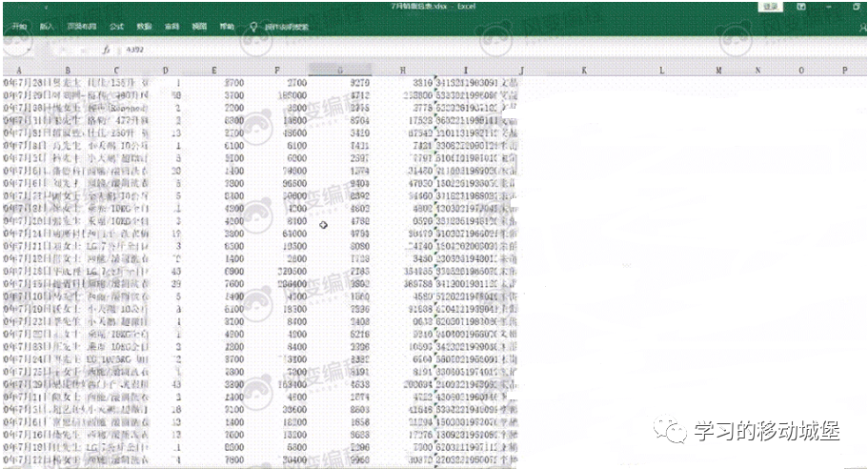Select column O header
The width and height of the screenshot is (868, 469).
point(801,71)
